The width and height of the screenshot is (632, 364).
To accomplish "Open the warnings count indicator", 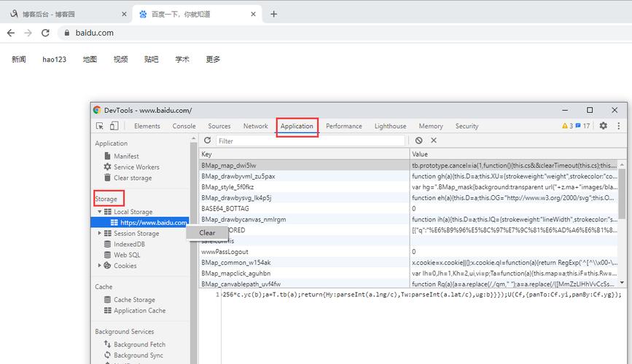I will (567, 126).
